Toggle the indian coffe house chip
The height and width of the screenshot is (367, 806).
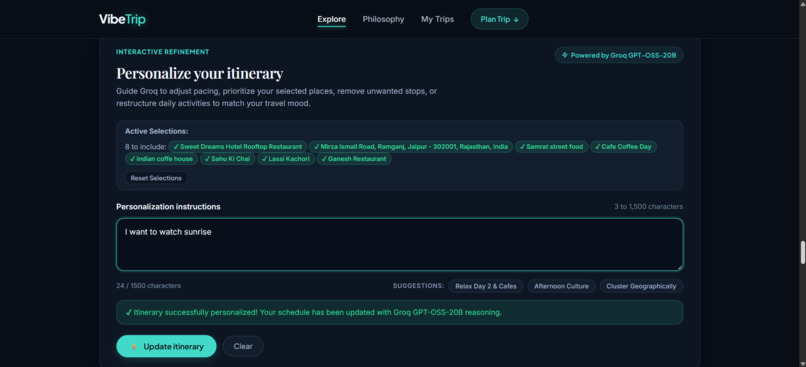click(x=161, y=159)
